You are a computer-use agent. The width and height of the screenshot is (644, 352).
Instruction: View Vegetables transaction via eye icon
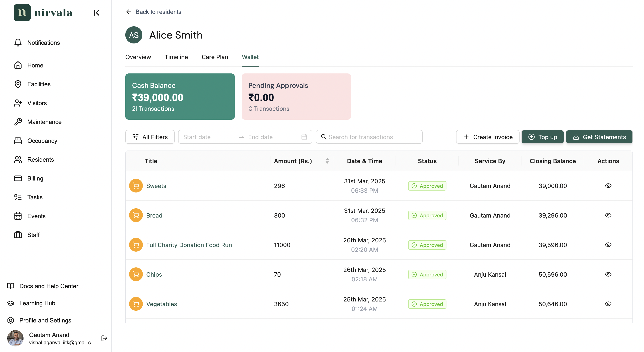click(x=608, y=304)
